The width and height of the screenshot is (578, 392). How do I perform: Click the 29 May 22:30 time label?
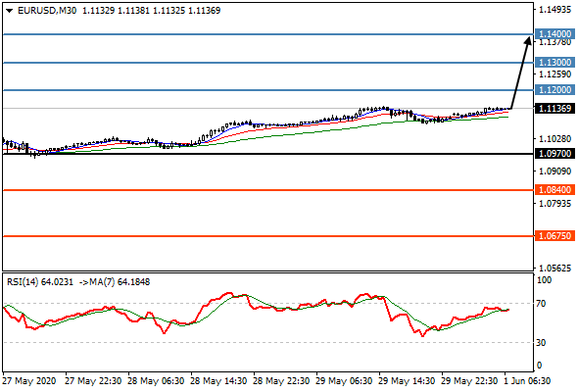click(469, 381)
